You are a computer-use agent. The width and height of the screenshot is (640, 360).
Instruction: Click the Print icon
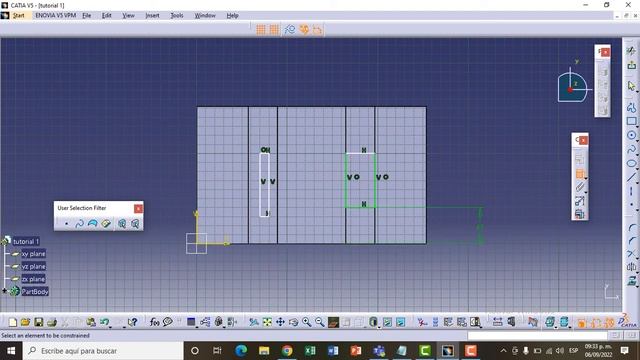[52, 322]
